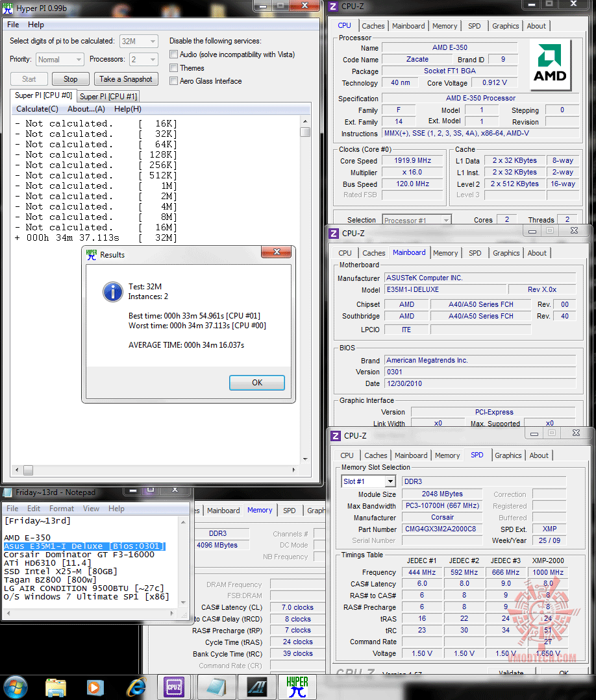Close the Results dialog
The width and height of the screenshot is (596, 700).
click(x=277, y=252)
